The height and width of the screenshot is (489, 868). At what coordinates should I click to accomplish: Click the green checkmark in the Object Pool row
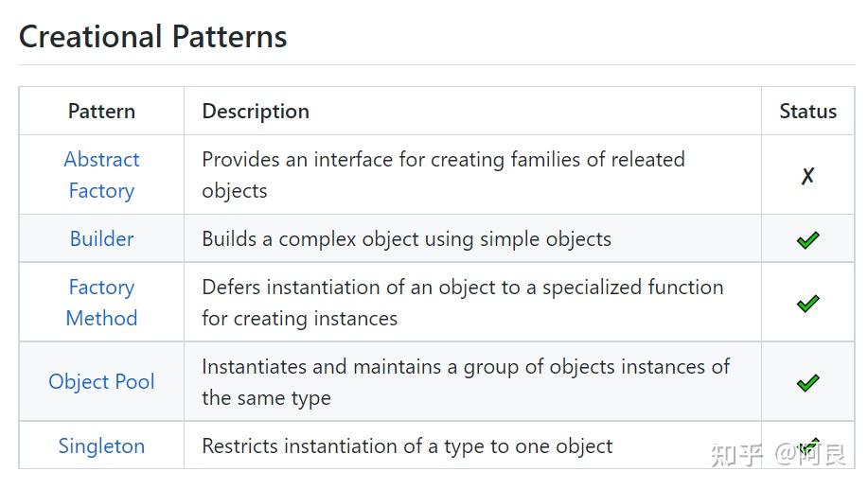coord(807,382)
